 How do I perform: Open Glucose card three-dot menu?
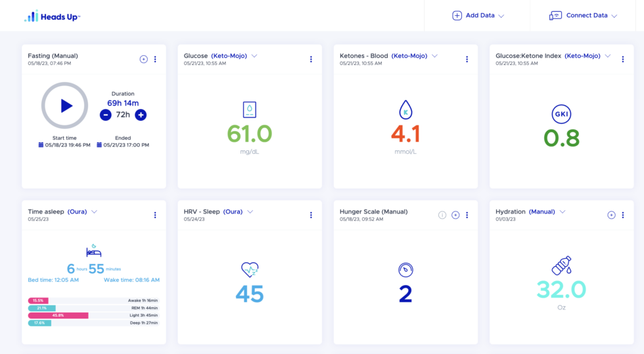(x=311, y=59)
